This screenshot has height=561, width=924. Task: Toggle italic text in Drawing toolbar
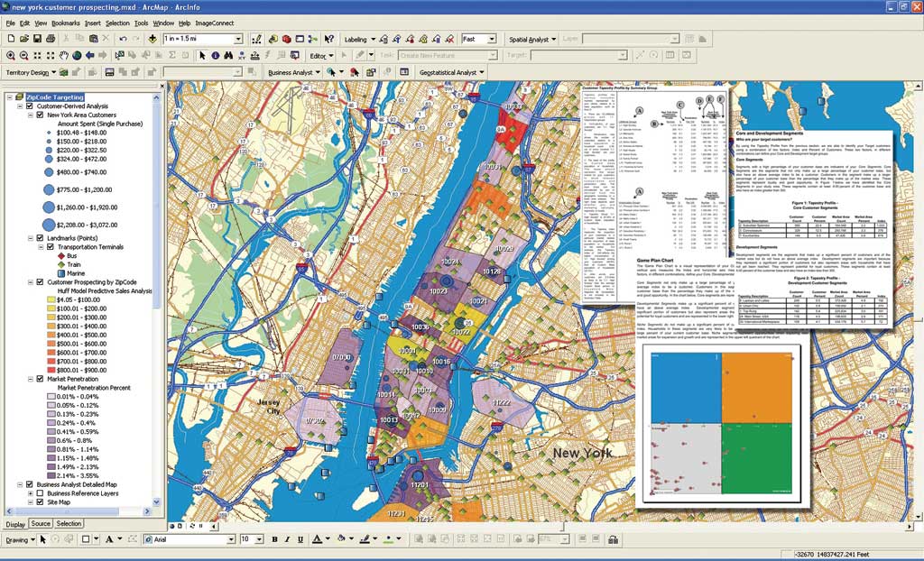[288, 539]
